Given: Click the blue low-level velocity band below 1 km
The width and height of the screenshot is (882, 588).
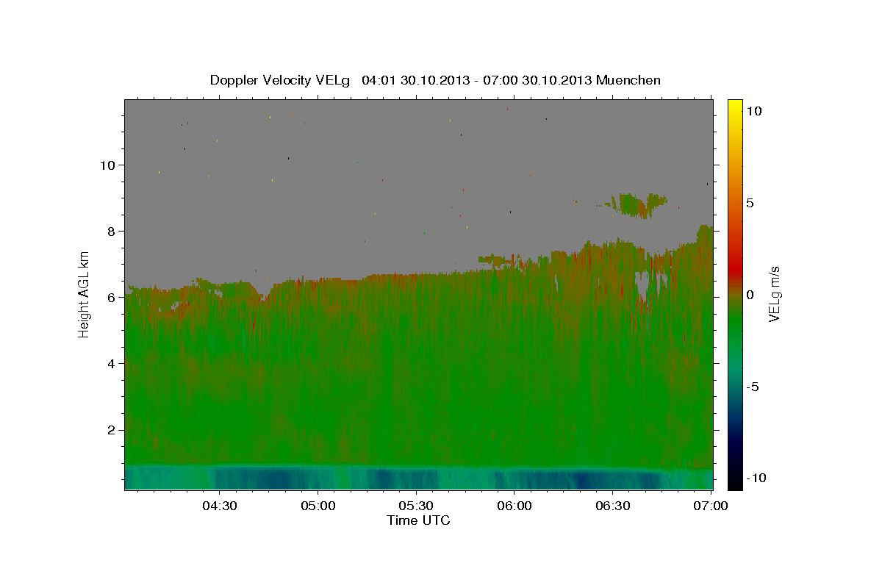Looking at the screenshot, I should [x=419, y=478].
